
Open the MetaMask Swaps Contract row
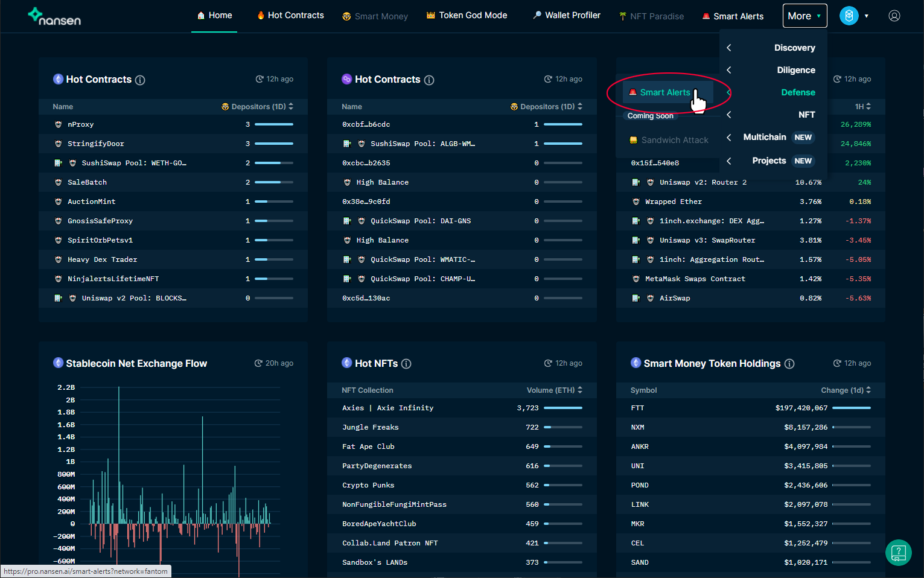pyautogui.click(x=751, y=279)
